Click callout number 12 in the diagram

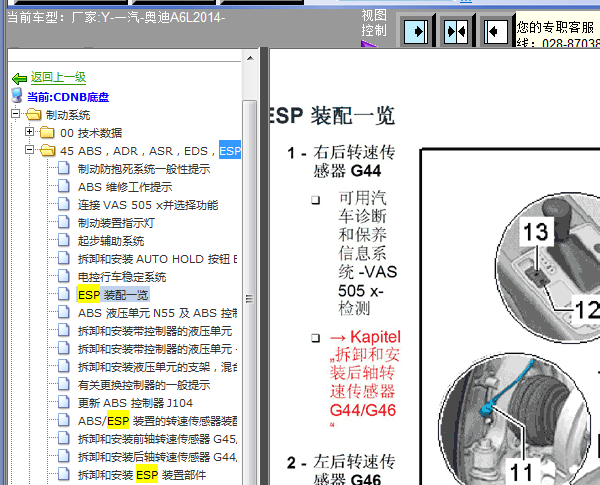586,309
